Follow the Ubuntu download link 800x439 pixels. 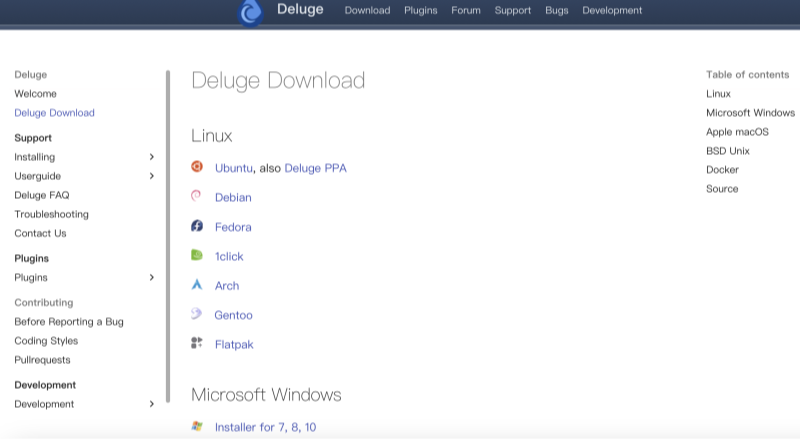point(234,168)
